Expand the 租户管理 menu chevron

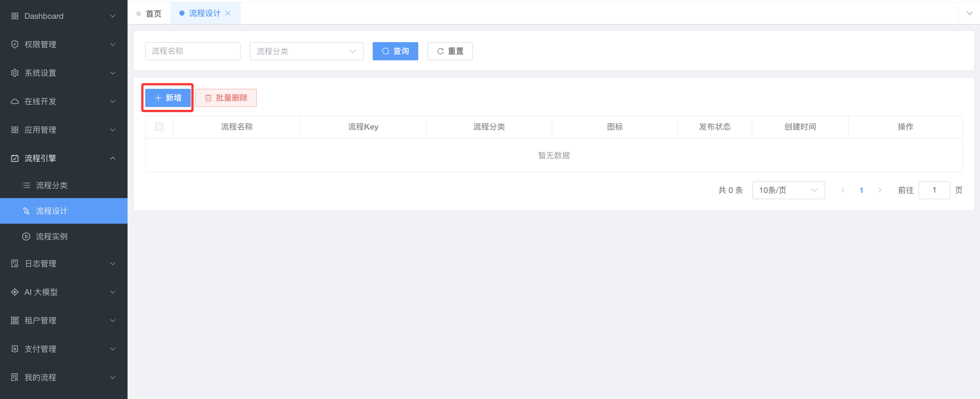coord(113,321)
